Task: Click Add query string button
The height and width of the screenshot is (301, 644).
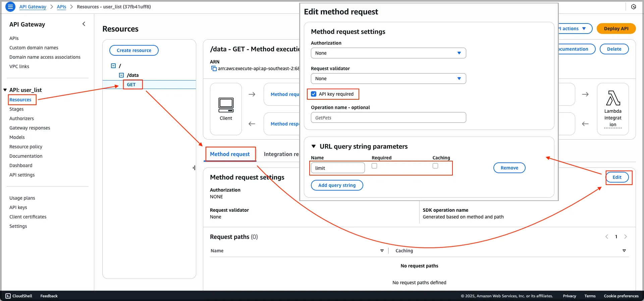Action: tap(337, 185)
